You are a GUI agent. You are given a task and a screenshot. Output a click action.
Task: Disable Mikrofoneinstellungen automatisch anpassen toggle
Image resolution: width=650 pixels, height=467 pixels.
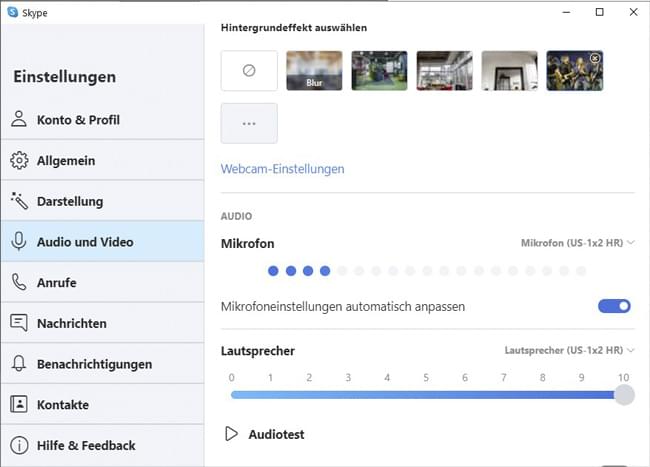pos(614,306)
